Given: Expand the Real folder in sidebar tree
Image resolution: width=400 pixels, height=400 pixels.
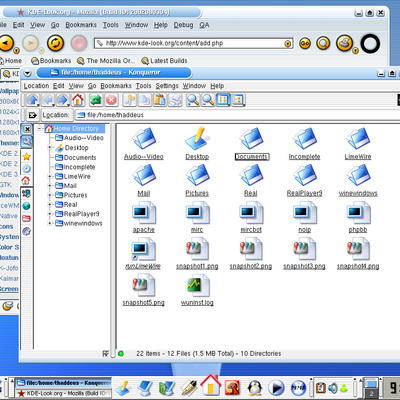Looking at the screenshot, I should click(50, 204).
